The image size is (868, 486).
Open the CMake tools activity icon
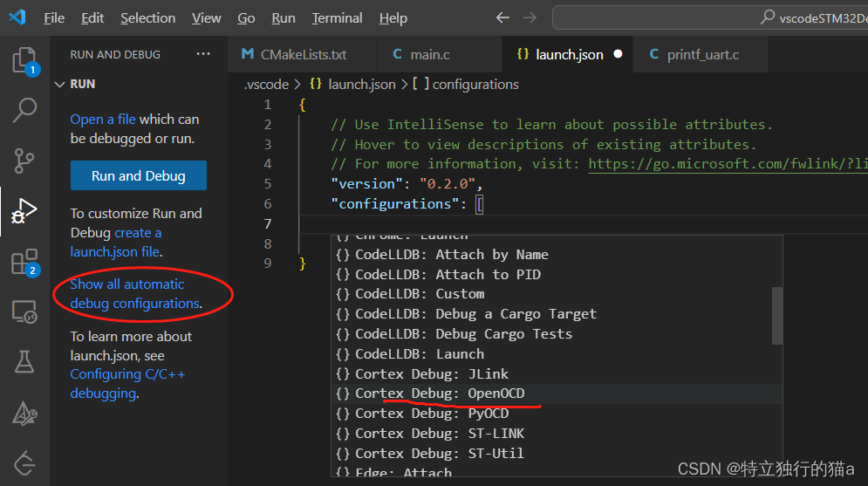click(x=24, y=413)
